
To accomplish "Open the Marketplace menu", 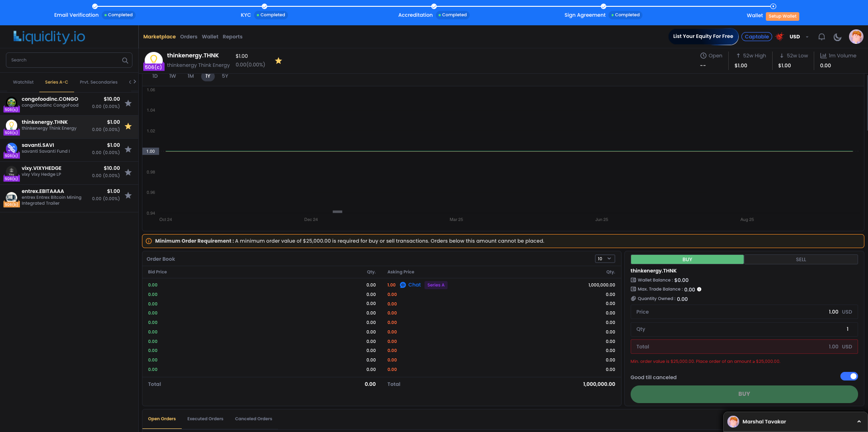I will (x=160, y=37).
